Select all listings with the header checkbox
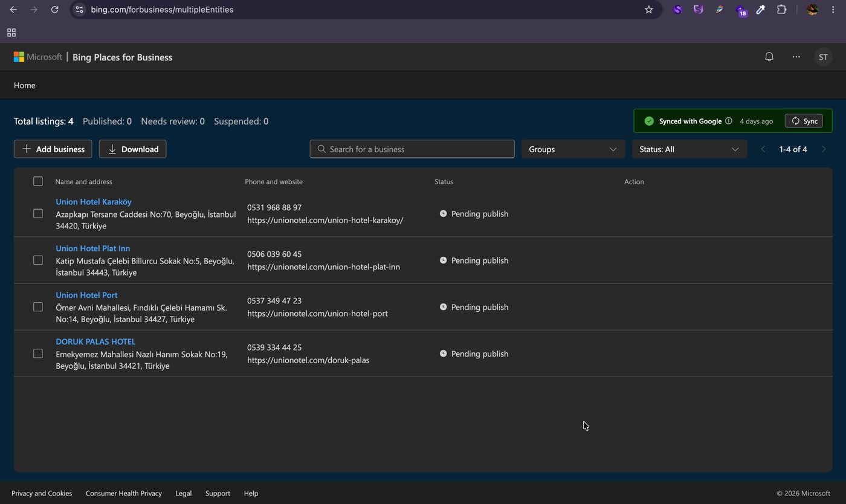This screenshot has width=846, height=504. [38, 181]
